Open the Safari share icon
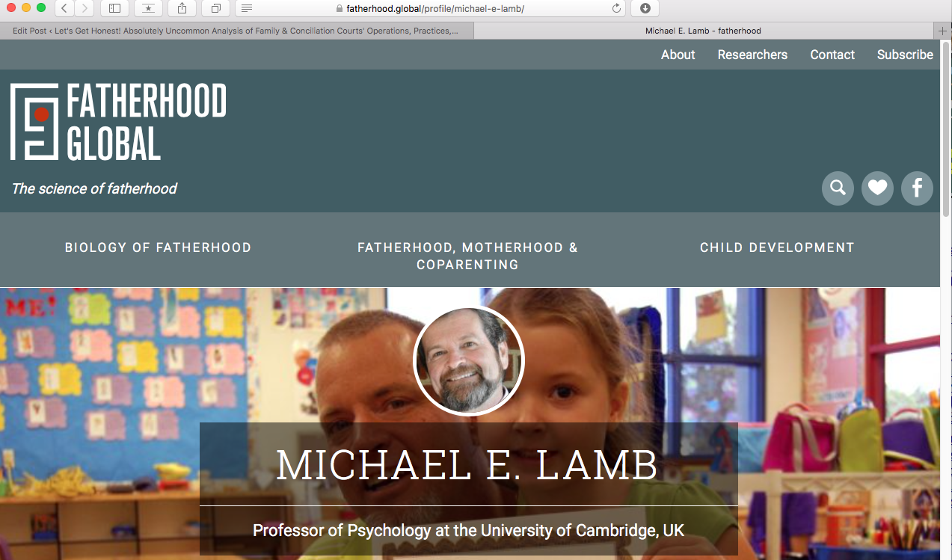The width and height of the screenshot is (952, 560). point(182,8)
